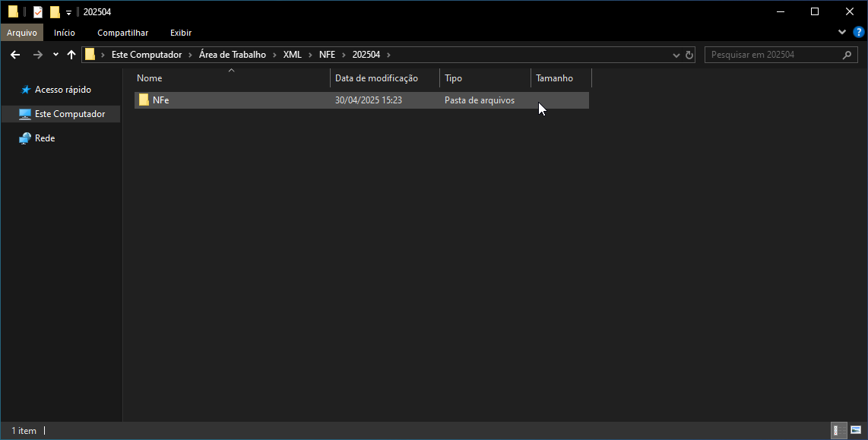
Task: Click the Properties icon in title bar
Action: click(38, 11)
